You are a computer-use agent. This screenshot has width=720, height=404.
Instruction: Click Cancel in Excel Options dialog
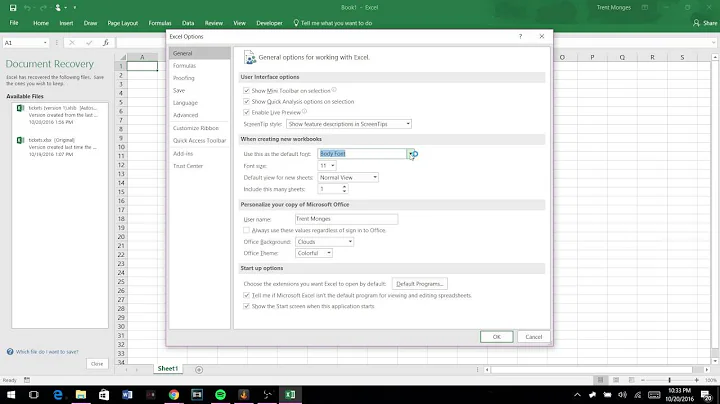pyautogui.click(x=534, y=337)
